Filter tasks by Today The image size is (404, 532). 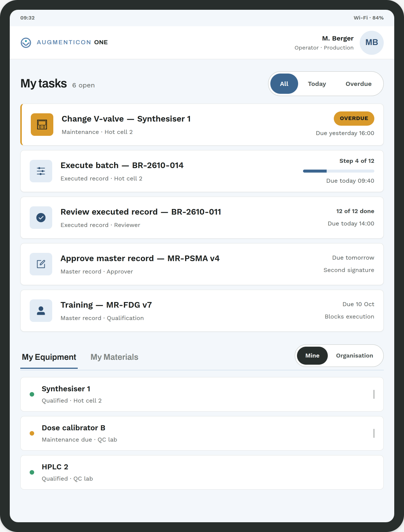(317, 84)
